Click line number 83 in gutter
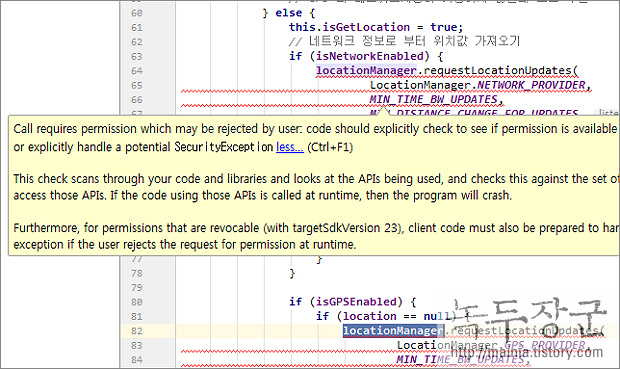 coord(137,345)
